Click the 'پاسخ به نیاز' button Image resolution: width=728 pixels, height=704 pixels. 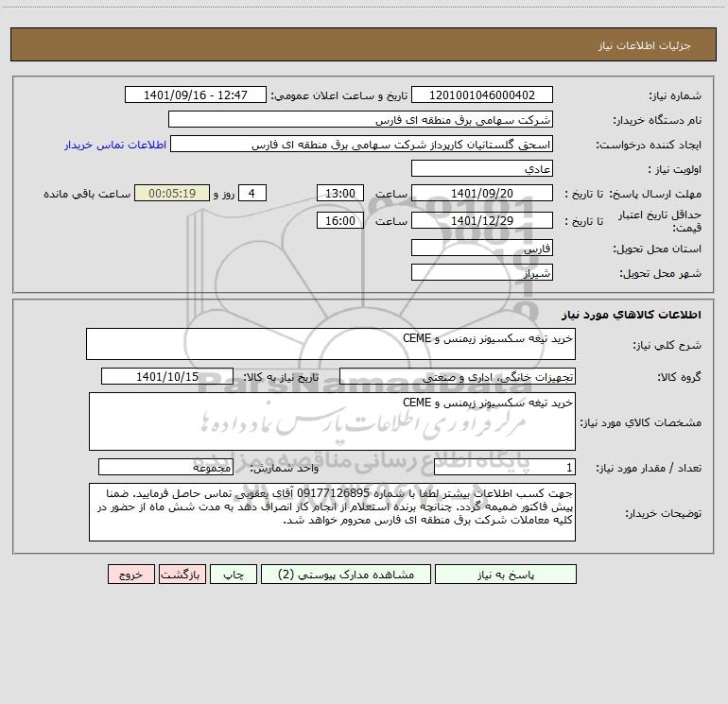505,574
